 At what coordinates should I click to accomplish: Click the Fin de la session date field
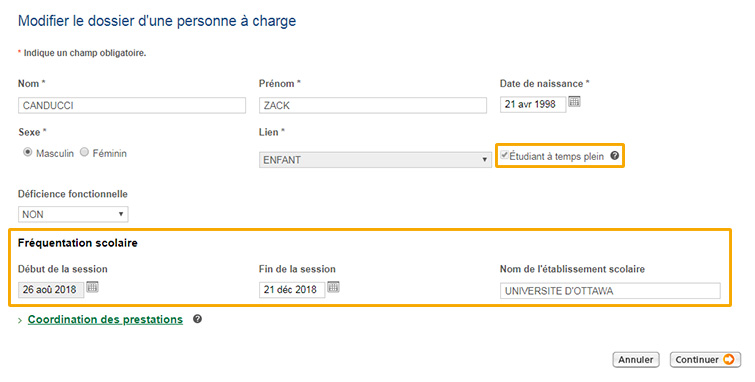292,290
